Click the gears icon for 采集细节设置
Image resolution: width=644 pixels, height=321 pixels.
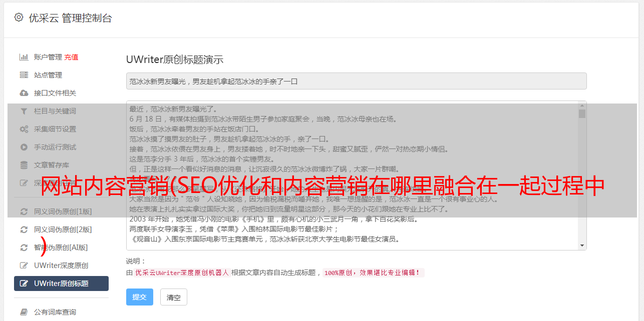24,129
